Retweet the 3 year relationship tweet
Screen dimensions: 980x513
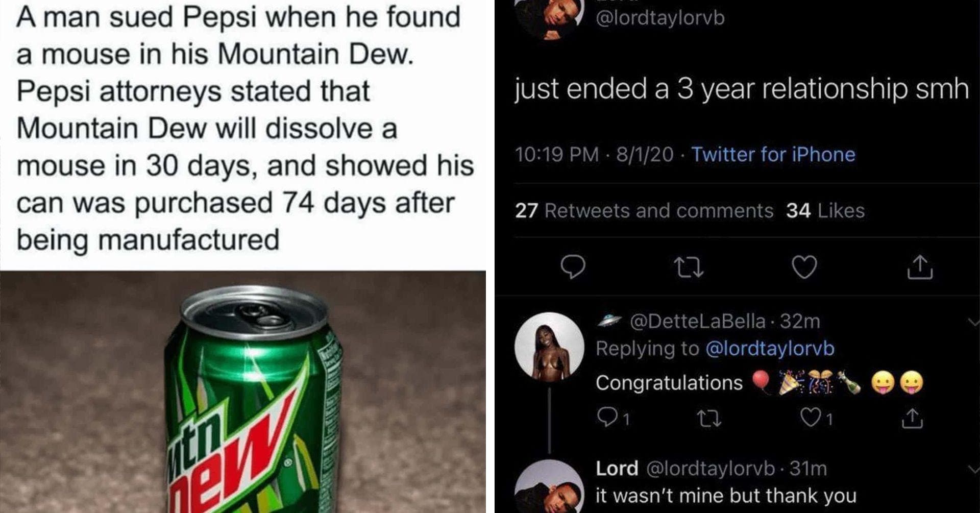[689, 267]
